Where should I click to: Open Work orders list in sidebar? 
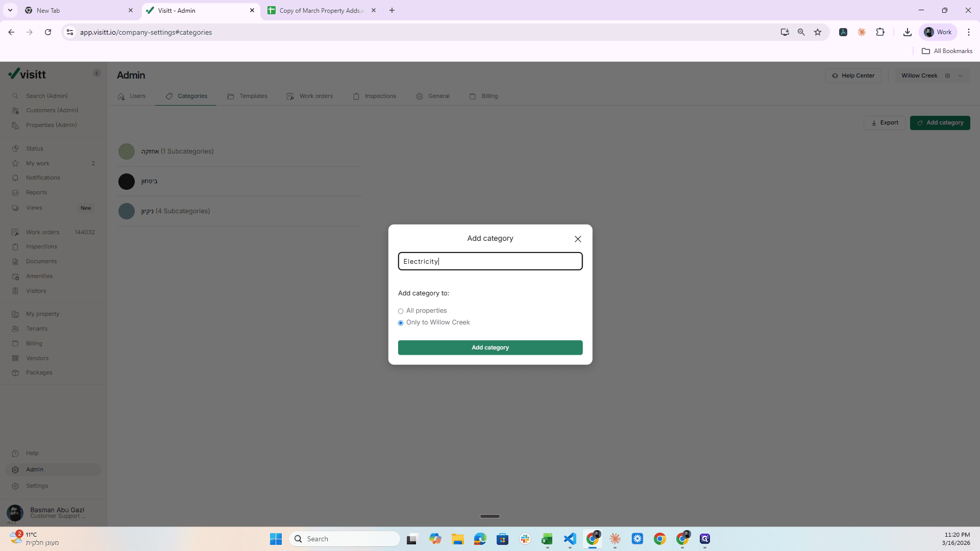pyautogui.click(x=43, y=232)
